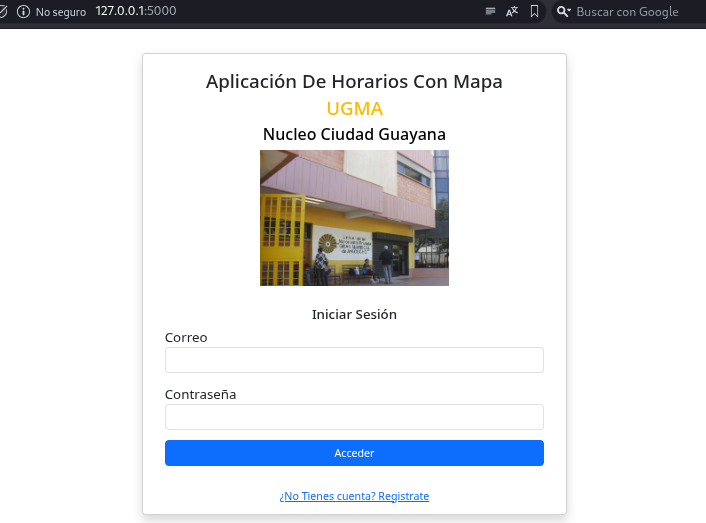Click the Buscar con Google search field
The height and width of the screenshot is (523, 706).
627,12
